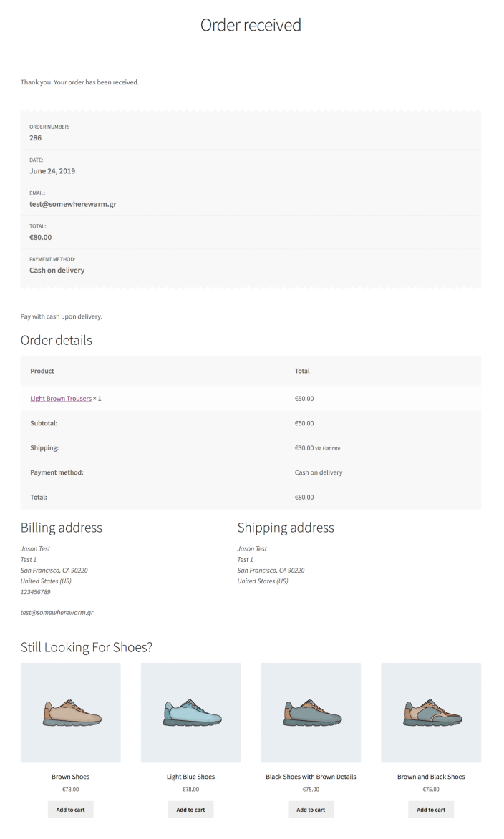This screenshot has width=504, height=839.
Task: Add Brown and Black Shoes to cart
Action: (431, 810)
